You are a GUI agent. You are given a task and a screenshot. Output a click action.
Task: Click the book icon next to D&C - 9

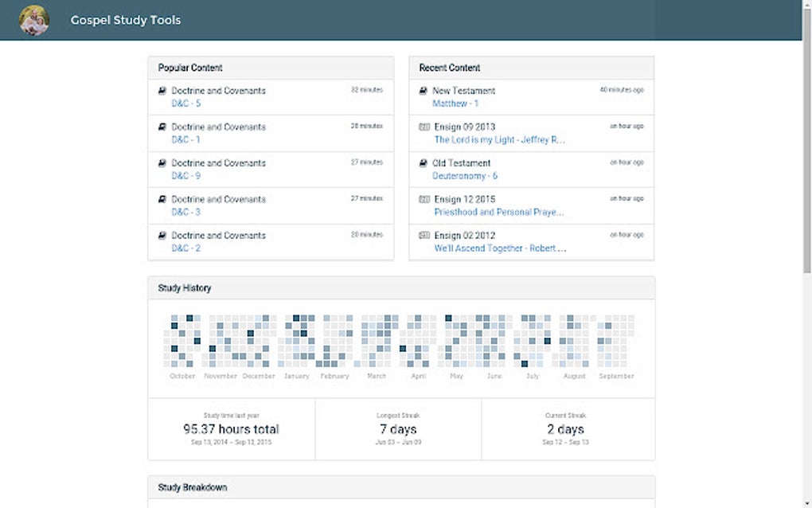(x=162, y=163)
